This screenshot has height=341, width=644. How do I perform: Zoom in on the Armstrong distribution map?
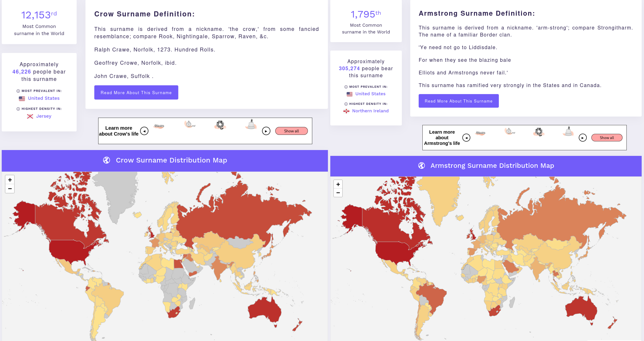(338, 184)
